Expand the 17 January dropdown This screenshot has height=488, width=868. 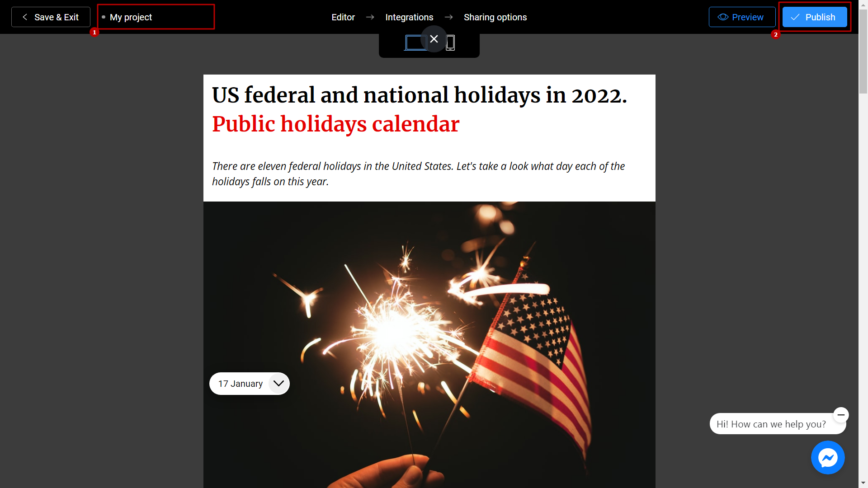[x=278, y=383]
